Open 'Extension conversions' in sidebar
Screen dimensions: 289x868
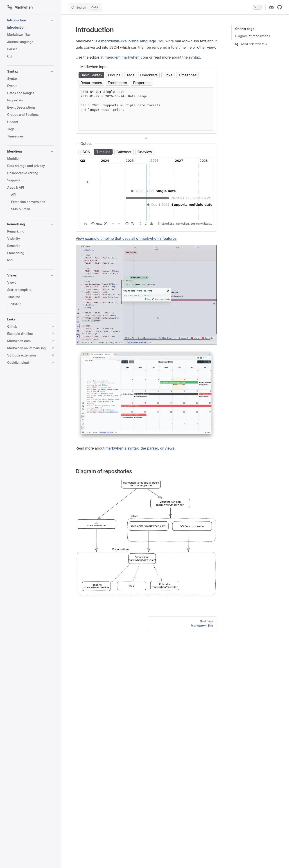point(28,202)
